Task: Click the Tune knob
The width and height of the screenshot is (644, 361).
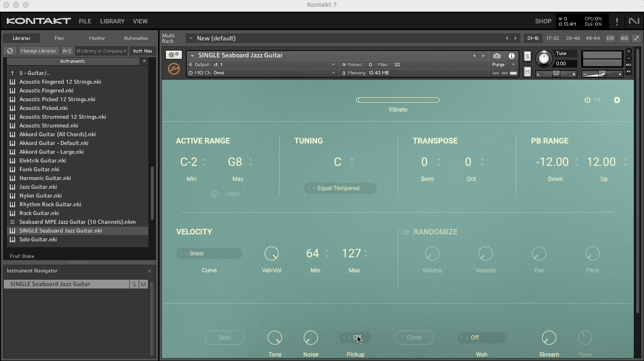Action: [544, 59]
